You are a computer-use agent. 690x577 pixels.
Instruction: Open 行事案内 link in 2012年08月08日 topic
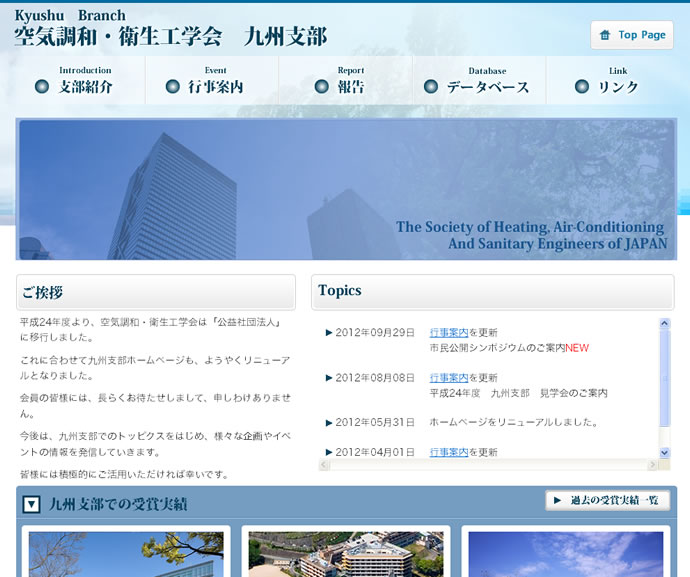(449, 378)
